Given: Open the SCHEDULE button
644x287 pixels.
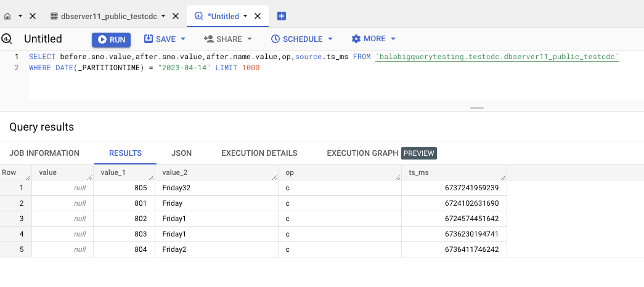Looking at the screenshot, I should (296, 39).
